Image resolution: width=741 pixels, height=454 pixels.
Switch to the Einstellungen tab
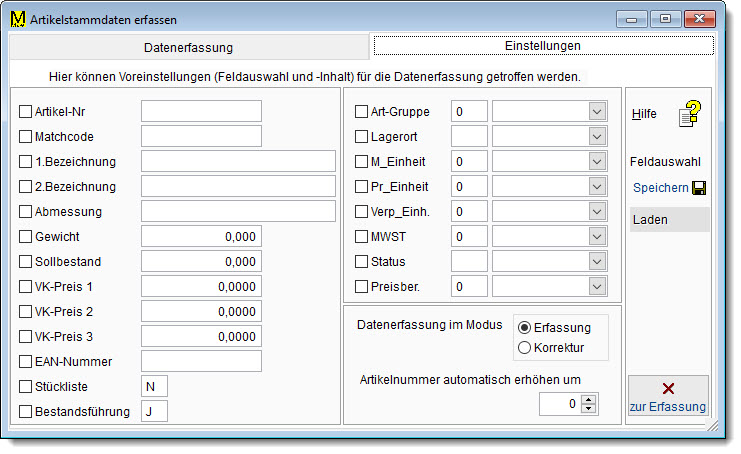[x=543, y=46]
